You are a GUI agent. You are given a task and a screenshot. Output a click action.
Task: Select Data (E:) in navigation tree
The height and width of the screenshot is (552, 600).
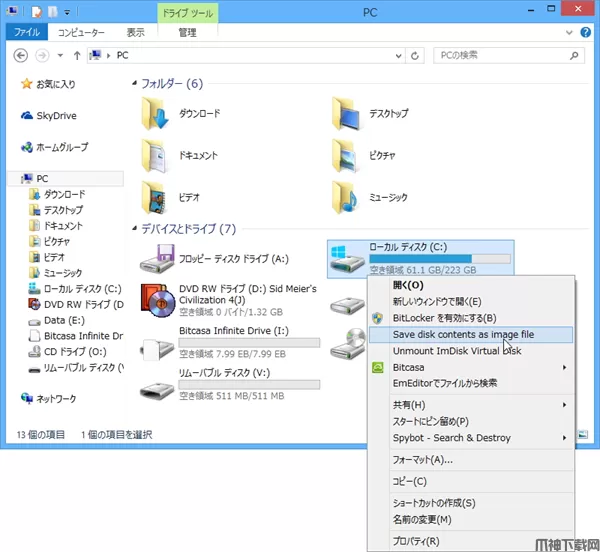click(x=64, y=320)
